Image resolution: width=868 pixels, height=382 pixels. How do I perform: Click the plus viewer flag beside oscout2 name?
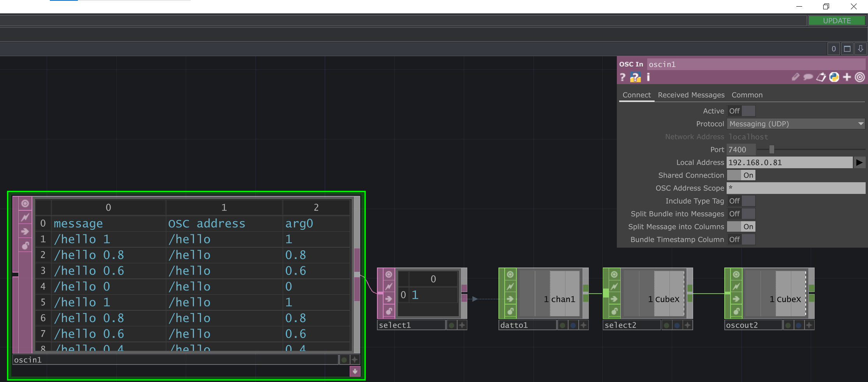[x=809, y=325]
